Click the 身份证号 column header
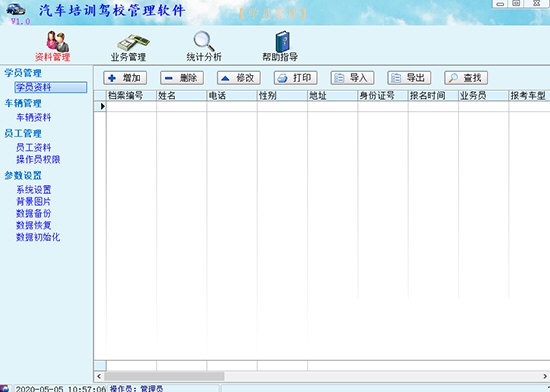The height and width of the screenshot is (392, 550). point(383,96)
